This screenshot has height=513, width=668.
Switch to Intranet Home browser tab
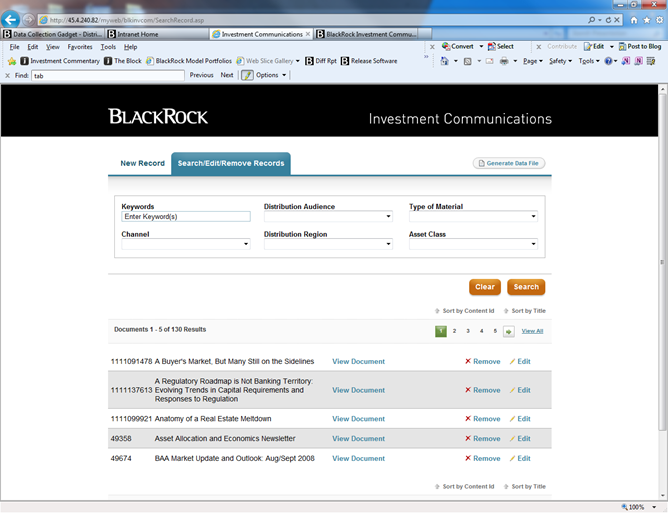(157, 34)
